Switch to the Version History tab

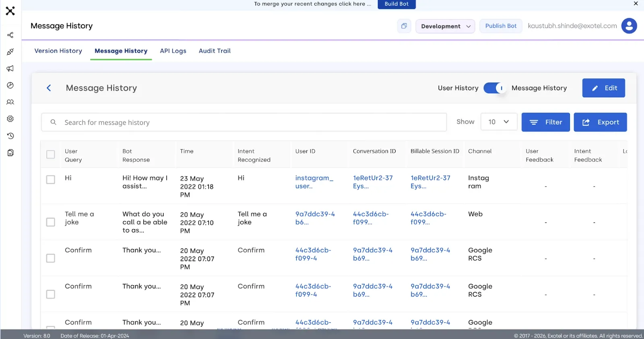pyautogui.click(x=58, y=51)
